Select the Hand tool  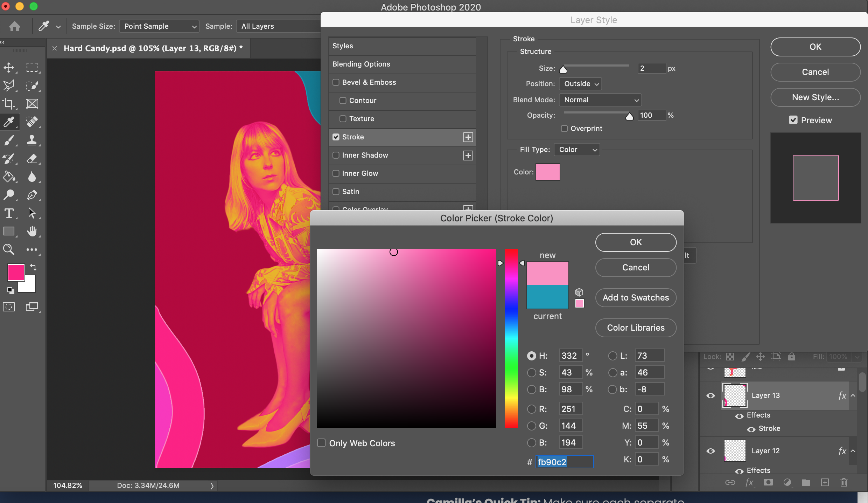[32, 232]
